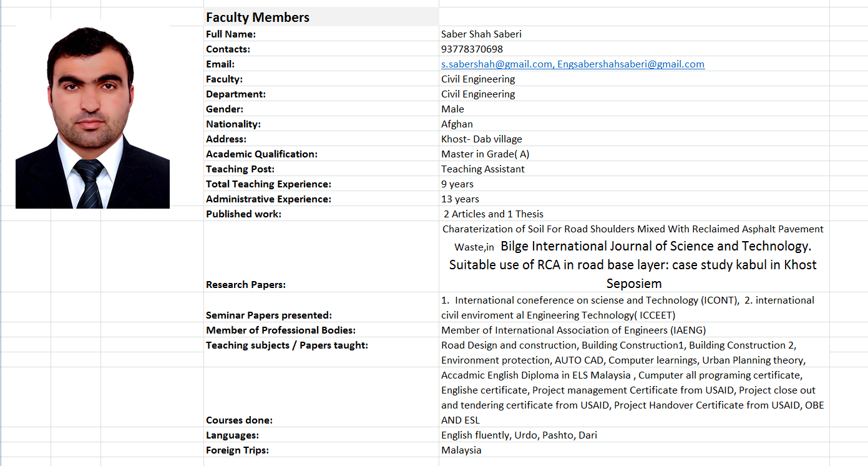The width and height of the screenshot is (868, 466).
Task: Click the "Teaching Post:" label cell
Action: (x=321, y=169)
